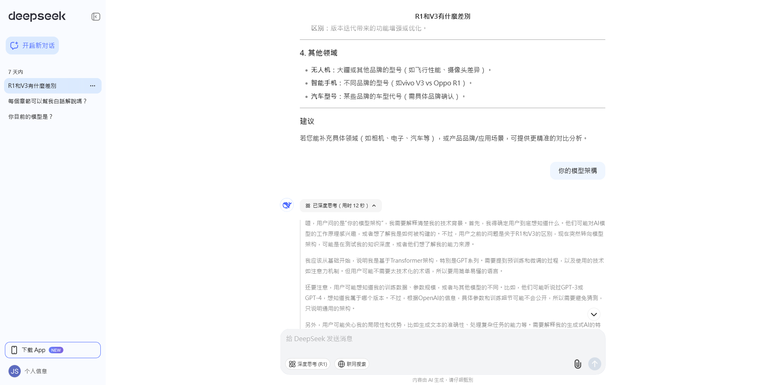
Task: Jump to latest message with down-arrow button
Action: click(x=593, y=314)
